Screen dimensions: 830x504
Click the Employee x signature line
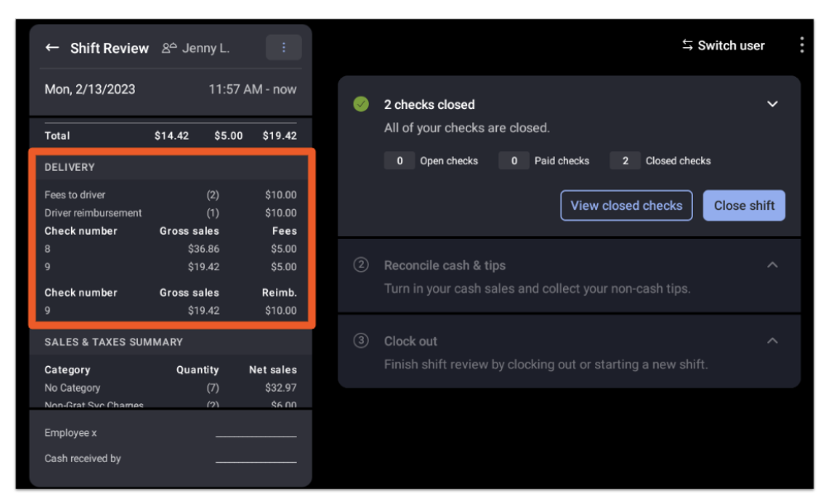point(255,436)
